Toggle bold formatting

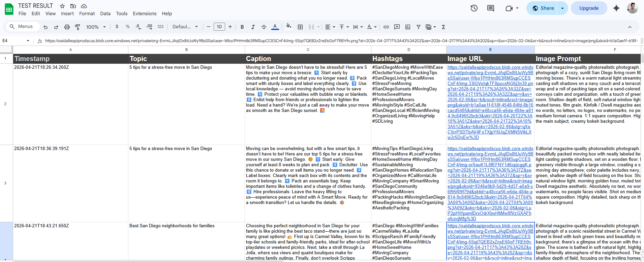[x=242, y=27]
